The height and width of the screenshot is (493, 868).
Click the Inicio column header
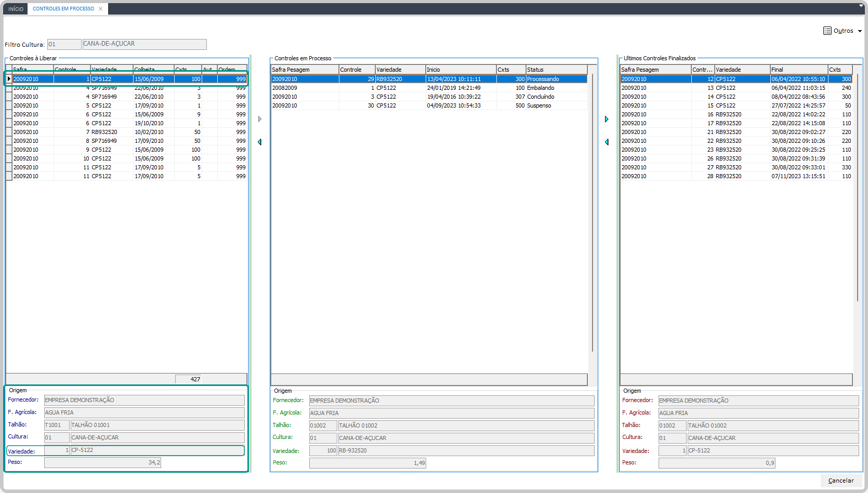[x=460, y=70]
